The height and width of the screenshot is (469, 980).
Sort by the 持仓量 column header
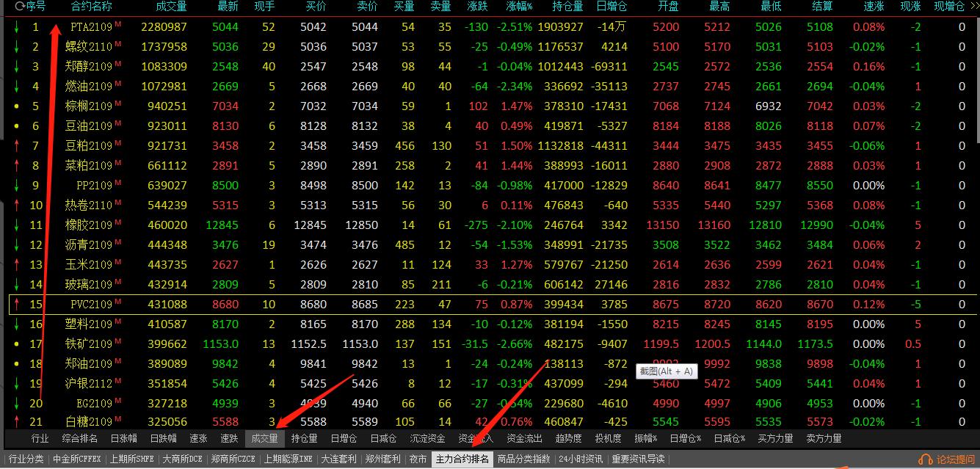[x=567, y=7]
